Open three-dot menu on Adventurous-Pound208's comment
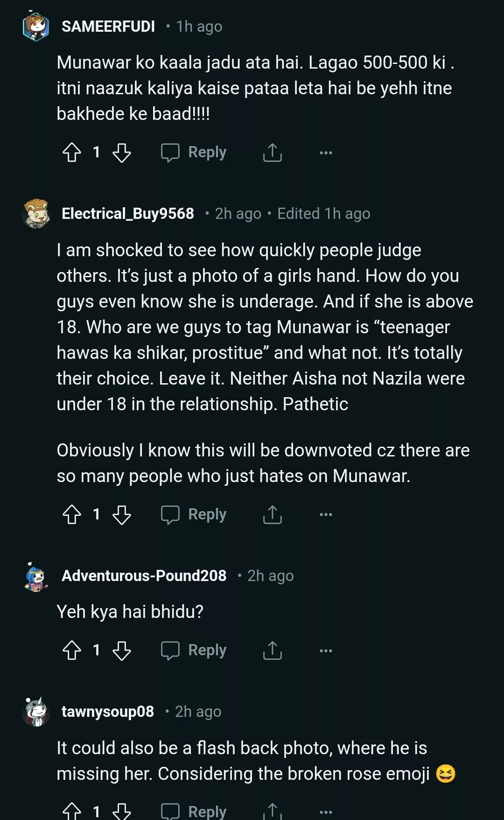The height and width of the screenshot is (820, 504). pyautogui.click(x=326, y=651)
